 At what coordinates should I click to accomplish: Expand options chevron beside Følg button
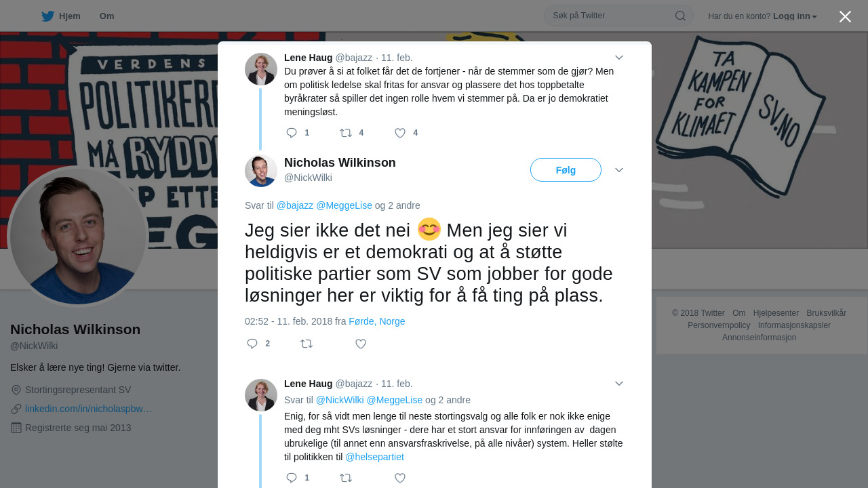[x=619, y=170]
